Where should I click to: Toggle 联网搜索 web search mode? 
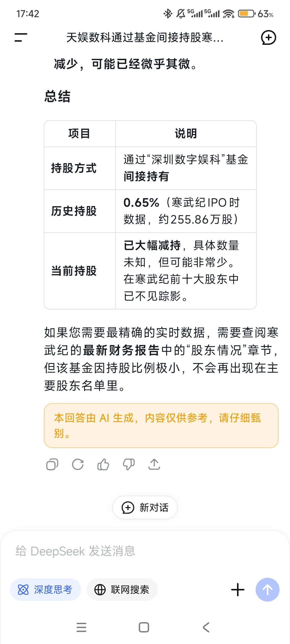[122, 590]
